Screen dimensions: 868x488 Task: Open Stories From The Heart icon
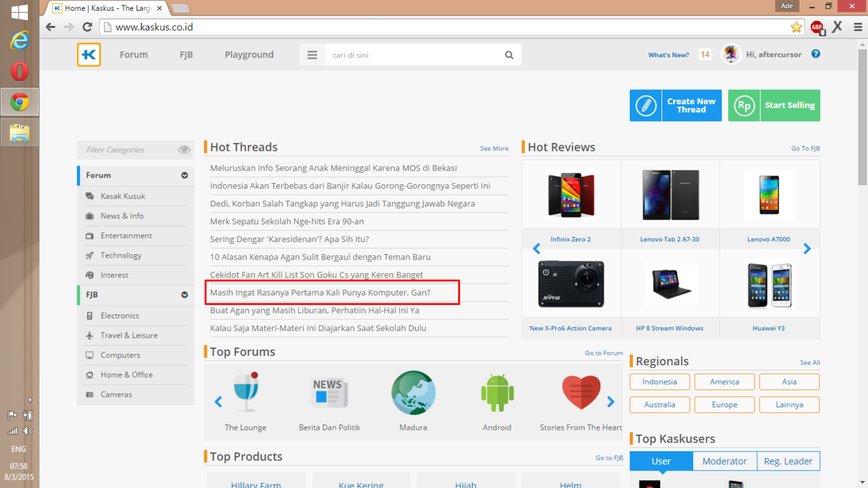click(581, 393)
